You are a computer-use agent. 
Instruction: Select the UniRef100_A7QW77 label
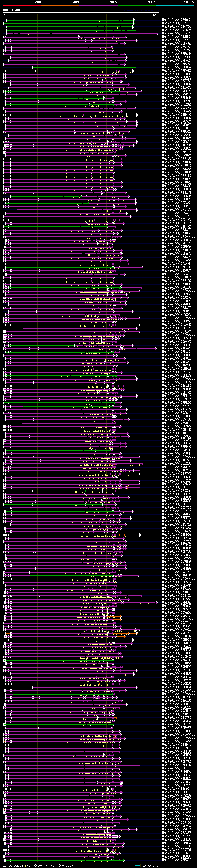click(x=177, y=78)
